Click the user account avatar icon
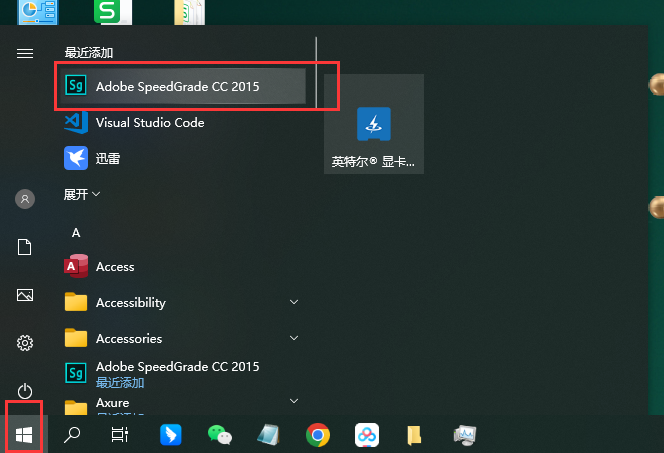This screenshot has width=664, height=453. click(x=25, y=199)
